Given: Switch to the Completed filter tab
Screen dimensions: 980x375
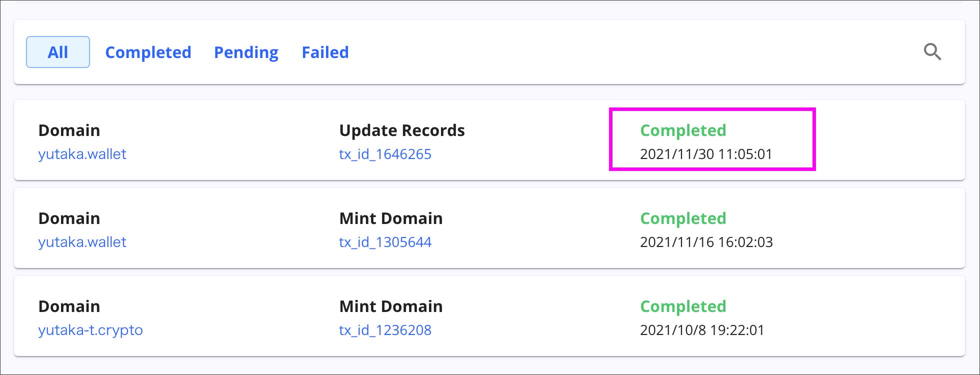Looking at the screenshot, I should click(148, 52).
